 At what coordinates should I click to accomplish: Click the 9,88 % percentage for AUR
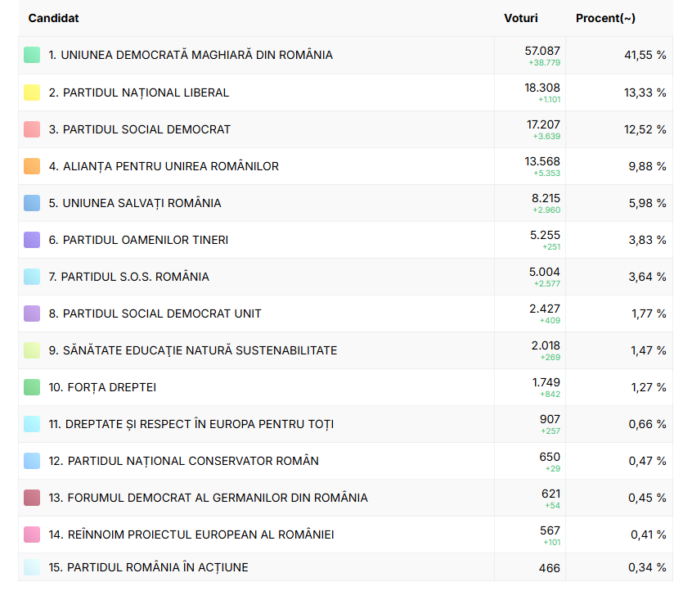[647, 166]
